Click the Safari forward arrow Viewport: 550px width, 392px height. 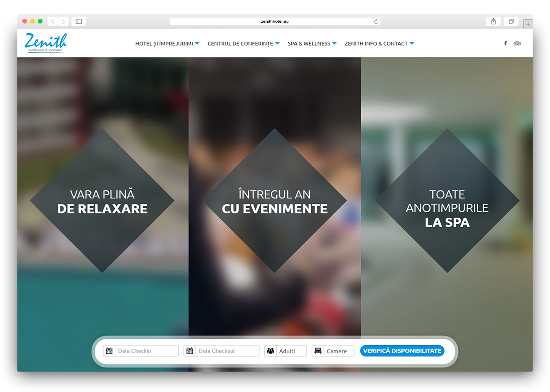point(63,21)
